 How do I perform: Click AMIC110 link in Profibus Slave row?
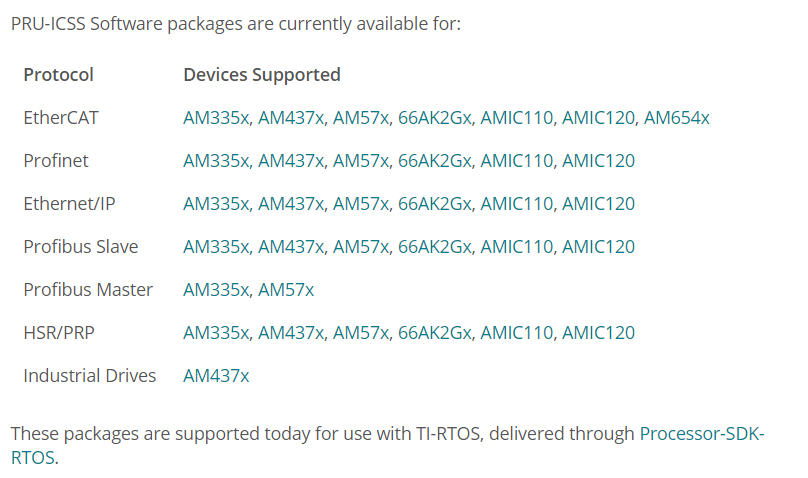pos(516,247)
